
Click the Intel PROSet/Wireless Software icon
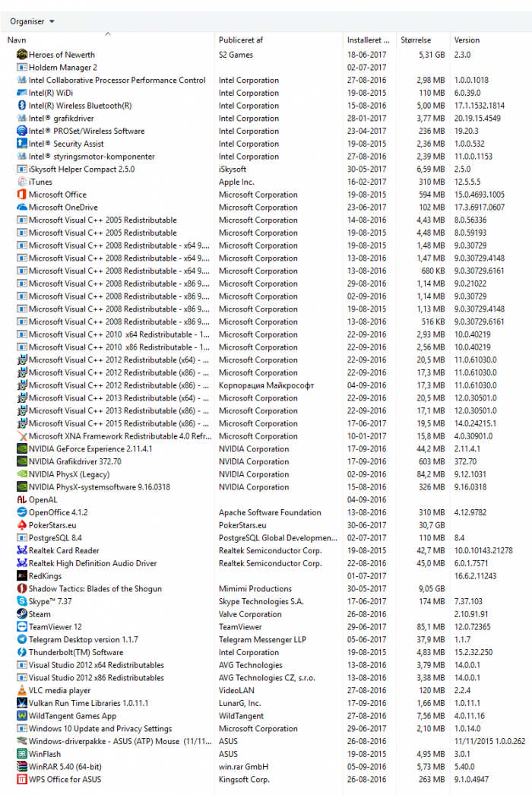point(22,131)
